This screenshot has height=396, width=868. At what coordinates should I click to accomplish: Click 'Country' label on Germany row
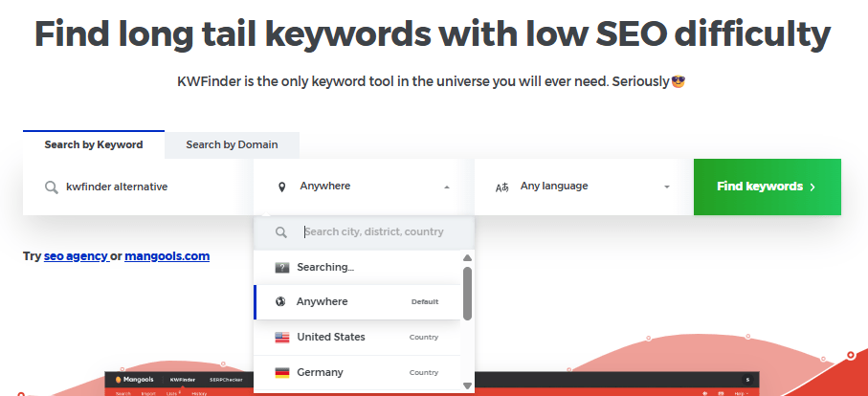pyautogui.click(x=424, y=373)
